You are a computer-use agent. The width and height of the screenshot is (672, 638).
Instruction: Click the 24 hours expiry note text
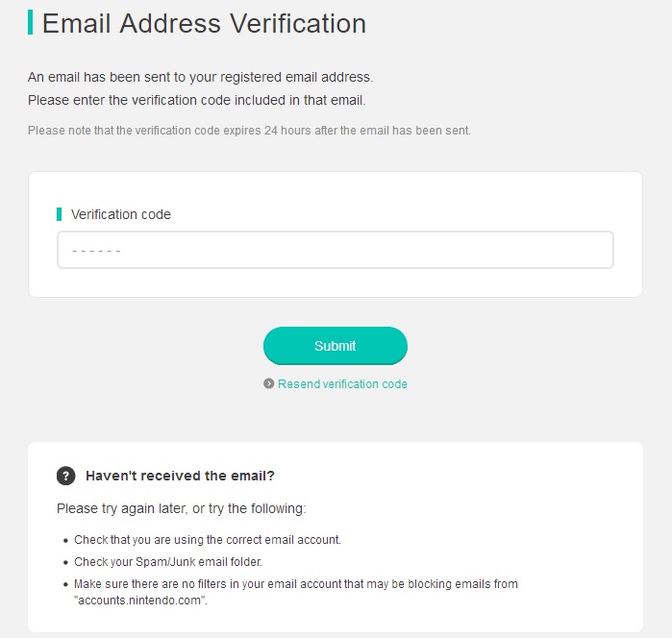pos(249,131)
